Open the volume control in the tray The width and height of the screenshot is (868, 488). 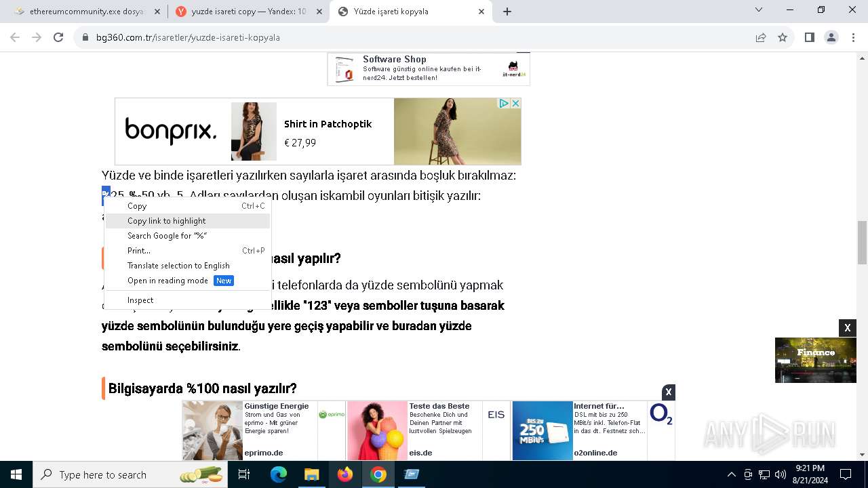coord(780,474)
